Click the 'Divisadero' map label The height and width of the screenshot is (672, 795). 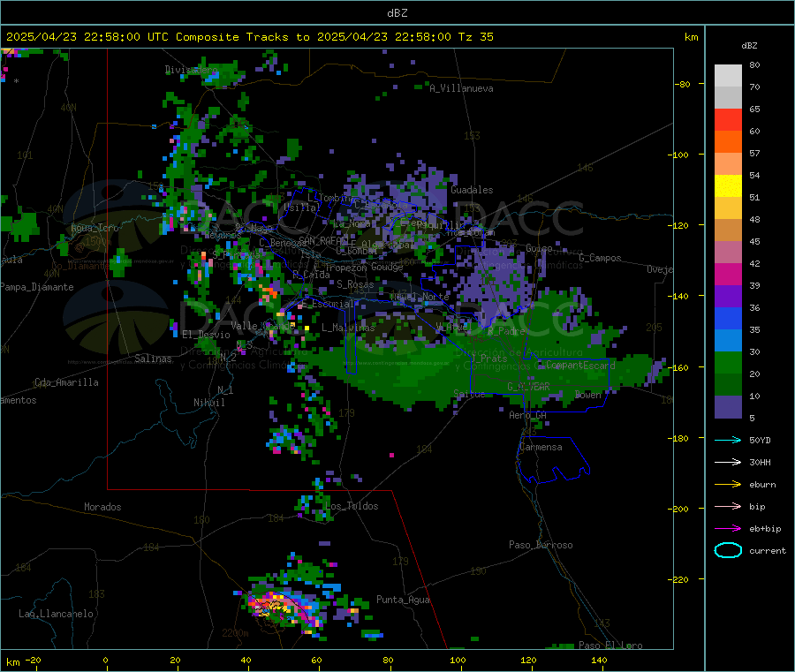pos(192,70)
